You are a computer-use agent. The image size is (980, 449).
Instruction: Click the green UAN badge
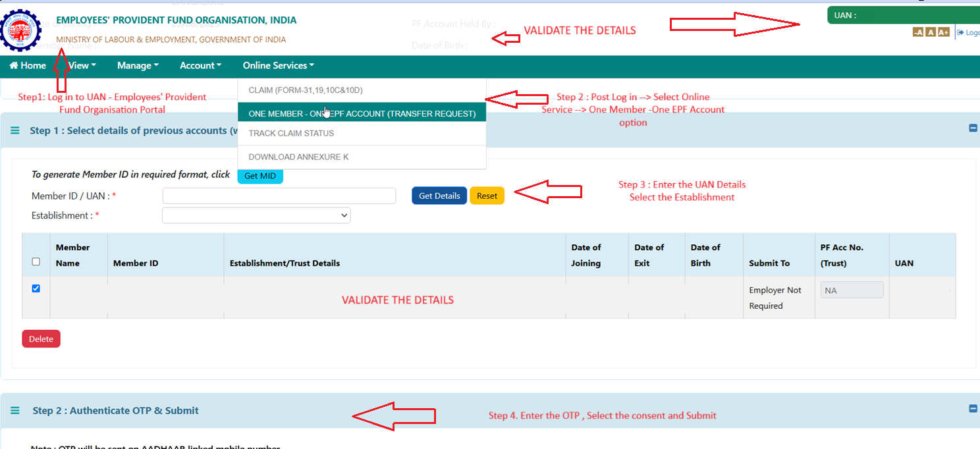click(904, 15)
